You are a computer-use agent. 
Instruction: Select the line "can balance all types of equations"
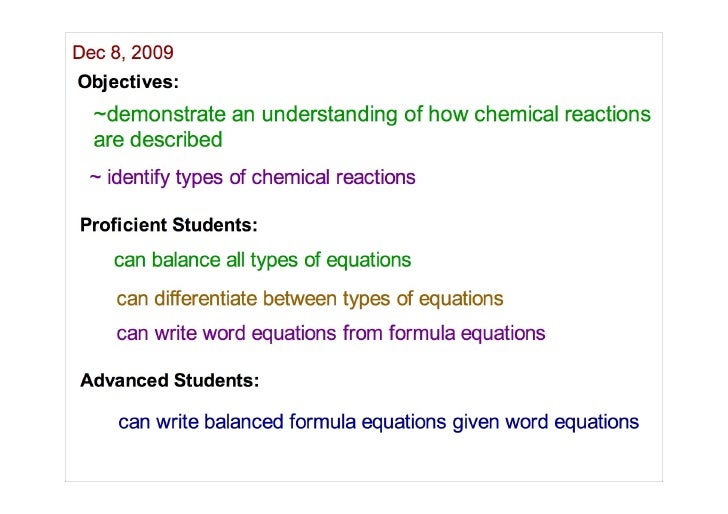[262, 261]
